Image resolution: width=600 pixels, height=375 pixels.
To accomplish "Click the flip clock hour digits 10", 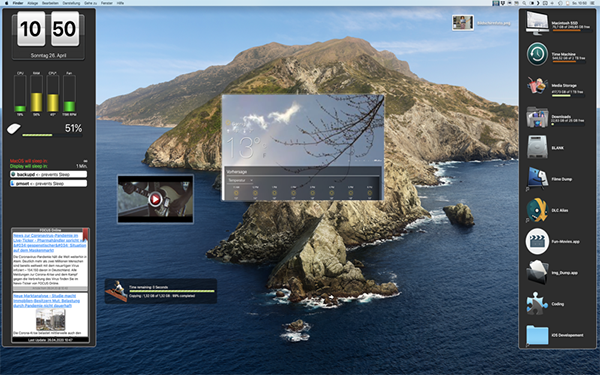I will [31, 29].
